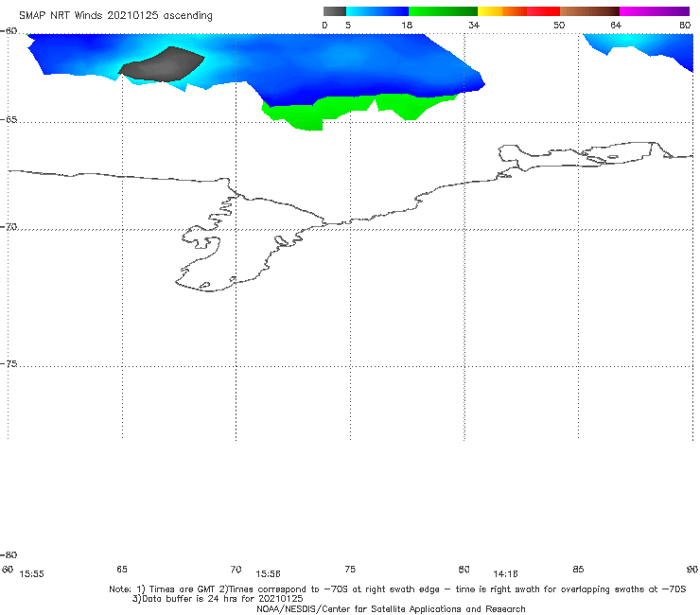Click the note "3)Data buffer is 24 hrs for 20210125"

pyautogui.click(x=218, y=599)
